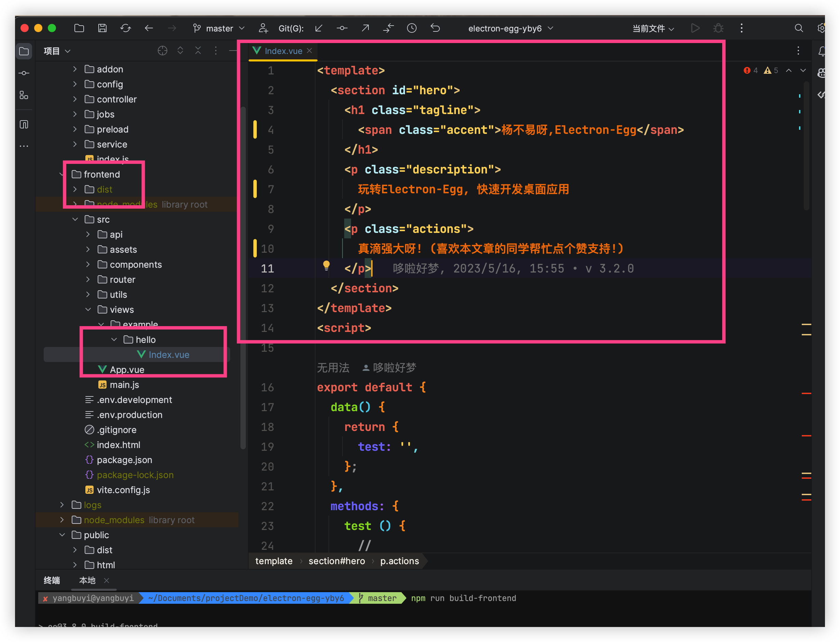Open the editor tabs options kebab

(798, 51)
